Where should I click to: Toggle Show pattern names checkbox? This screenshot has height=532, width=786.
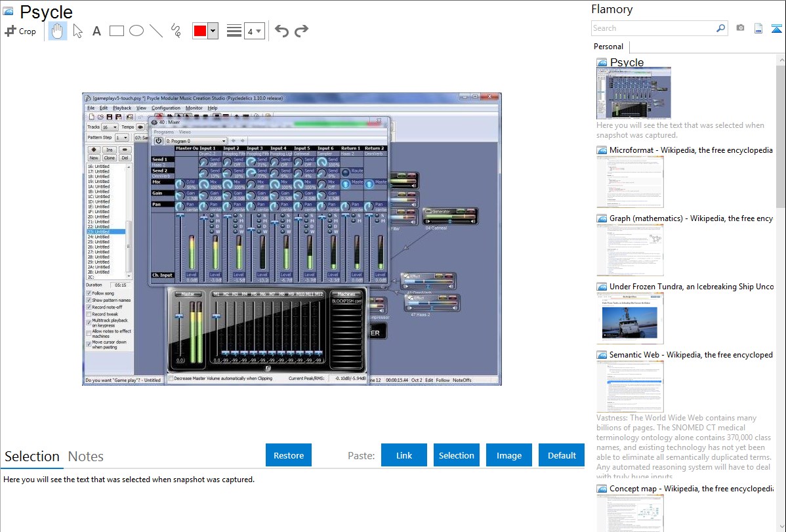click(x=89, y=300)
